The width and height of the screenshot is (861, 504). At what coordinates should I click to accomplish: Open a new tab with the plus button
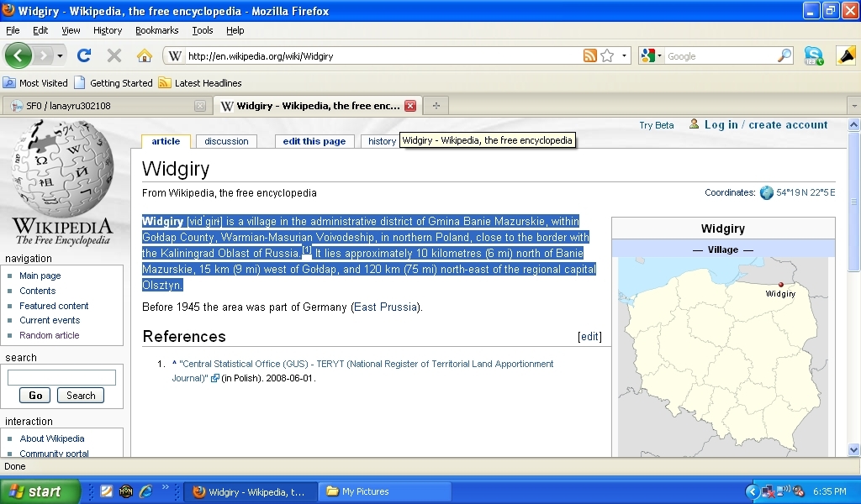[x=436, y=106]
